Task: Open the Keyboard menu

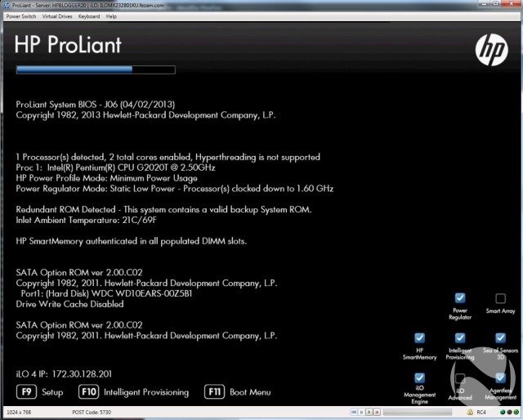Action: (x=89, y=16)
